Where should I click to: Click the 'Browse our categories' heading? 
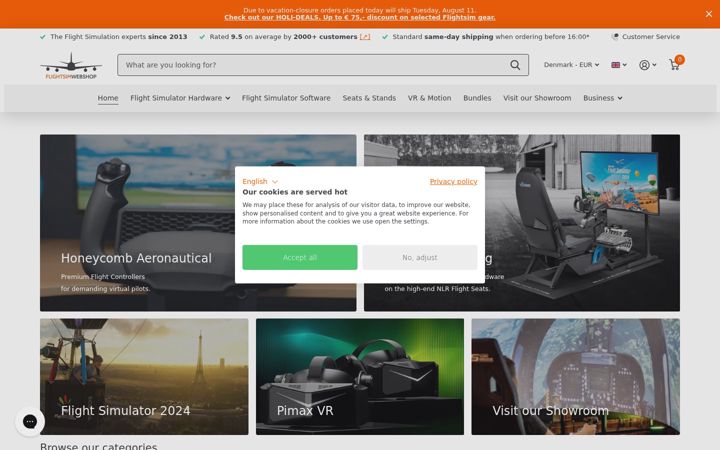click(x=98, y=446)
